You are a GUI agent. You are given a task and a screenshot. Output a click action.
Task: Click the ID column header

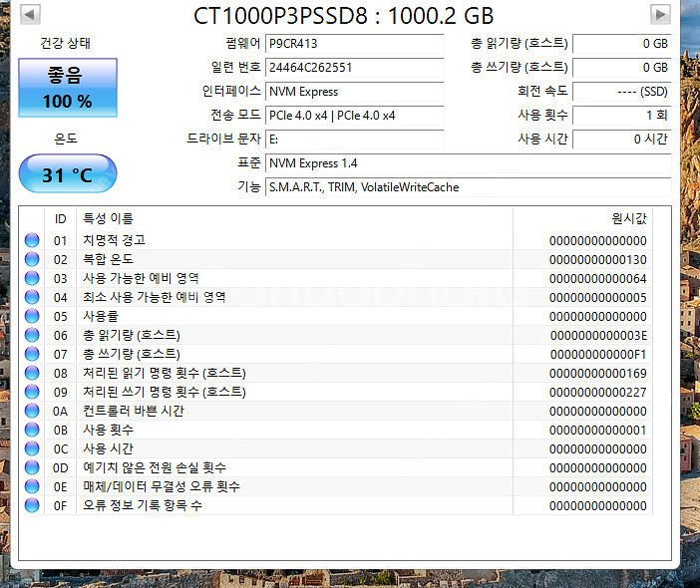(60, 219)
